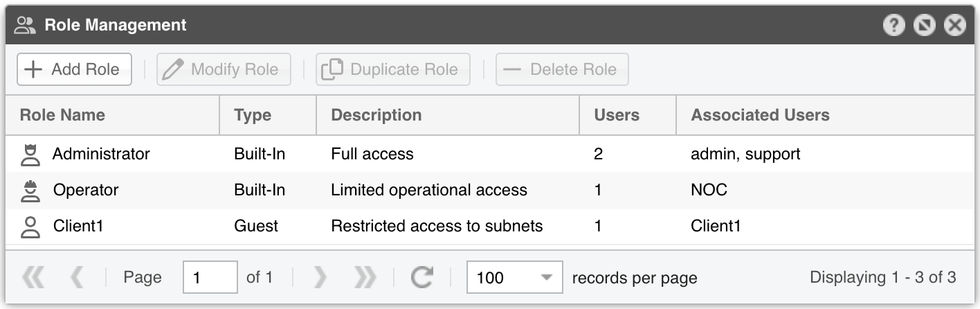Sort by Description column header
The height and width of the screenshot is (309, 980).
click(448, 115)
